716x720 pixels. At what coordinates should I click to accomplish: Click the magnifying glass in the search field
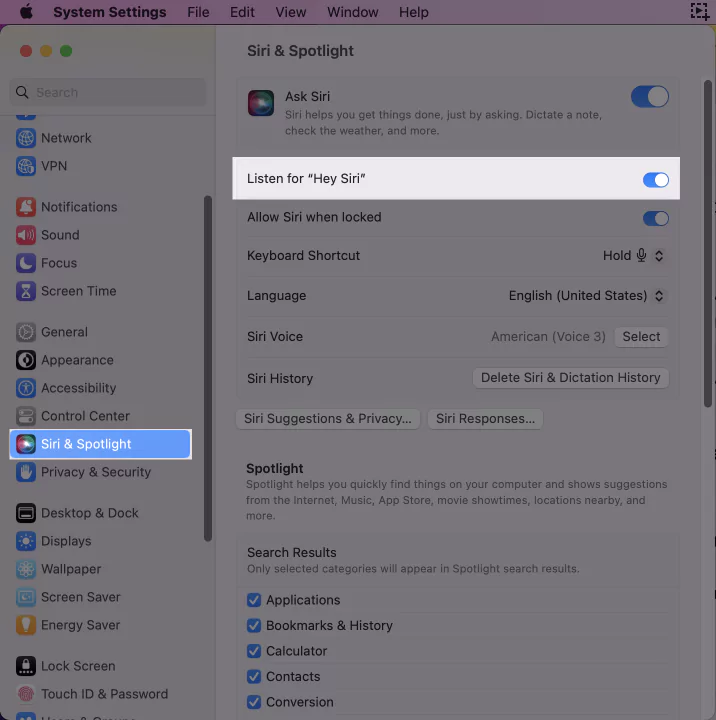pos(22,92)
